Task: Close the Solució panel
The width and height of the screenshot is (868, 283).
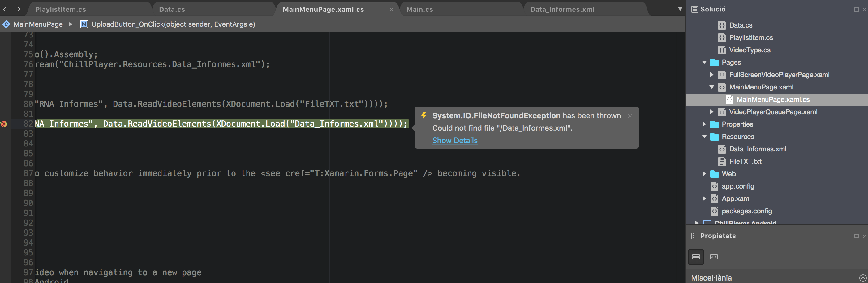Action: [x=864, y=10]
